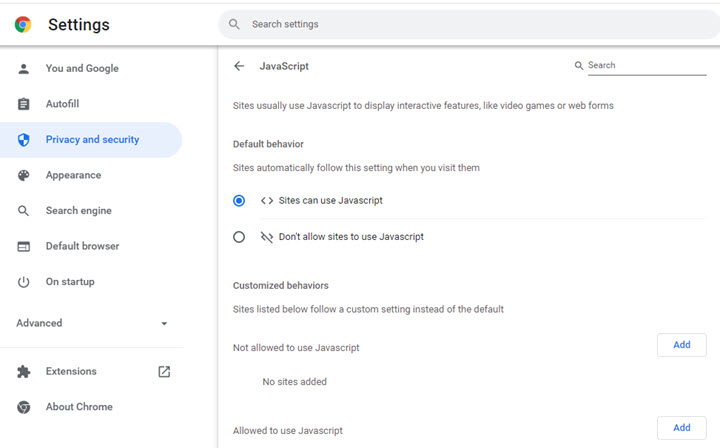720x448 pixels.
Task: Click the JavaScript page Search field
Action: click(645, 66)
